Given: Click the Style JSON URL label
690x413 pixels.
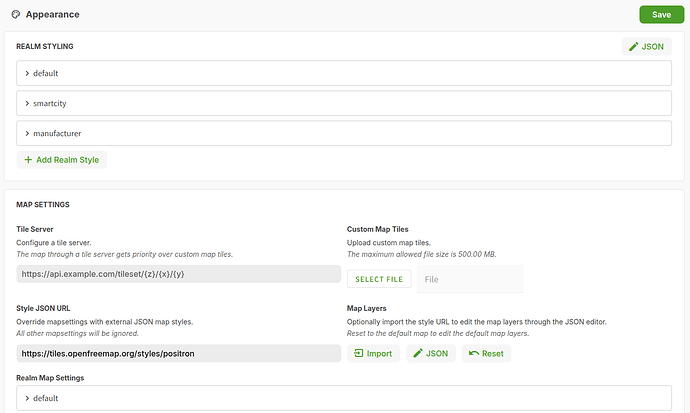Looking at the screenshot, I should [43, 308].
